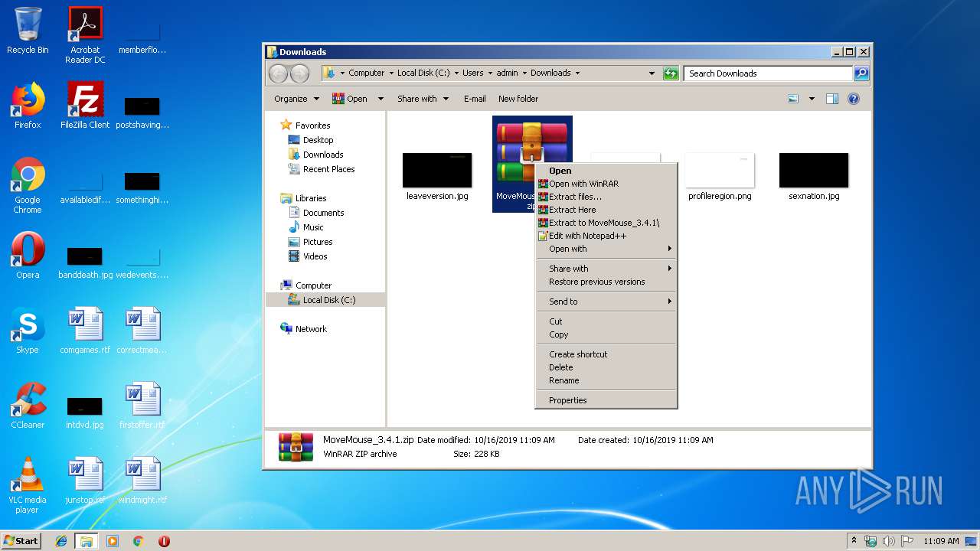The image size is (980, 551).
Task: Open Opera desktop shortcut
Action: pos(28,256)
